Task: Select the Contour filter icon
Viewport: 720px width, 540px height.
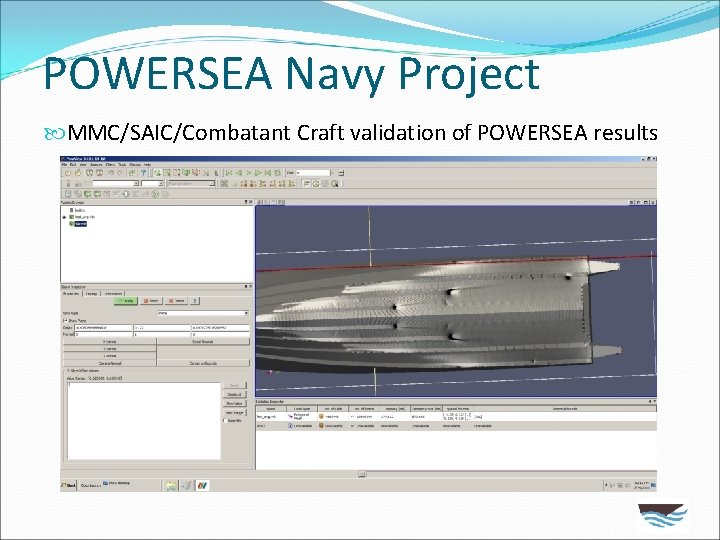Action: [78, 194]
